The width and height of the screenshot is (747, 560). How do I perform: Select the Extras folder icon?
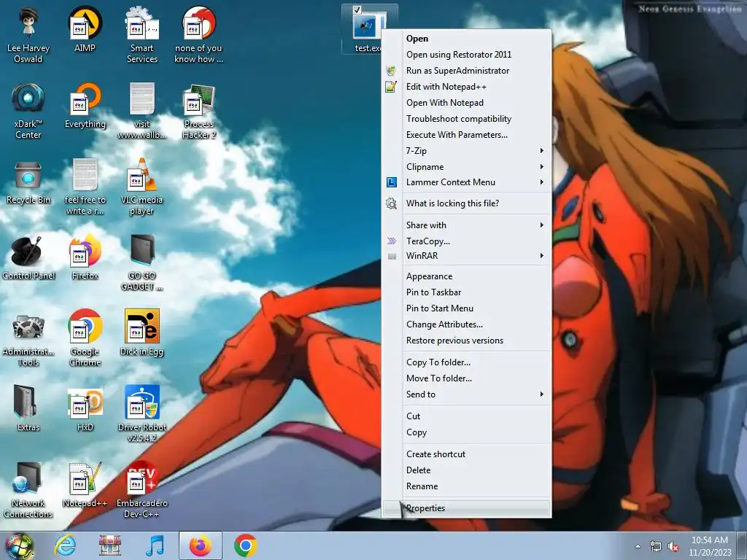pyautogui.click(x=28, y=408)
